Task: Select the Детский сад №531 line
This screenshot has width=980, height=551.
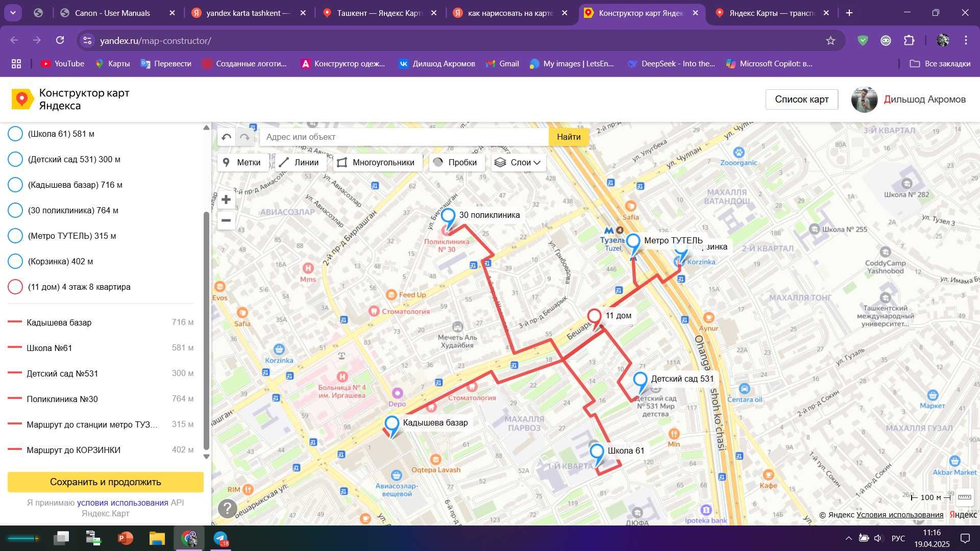Action: [101, 373]
